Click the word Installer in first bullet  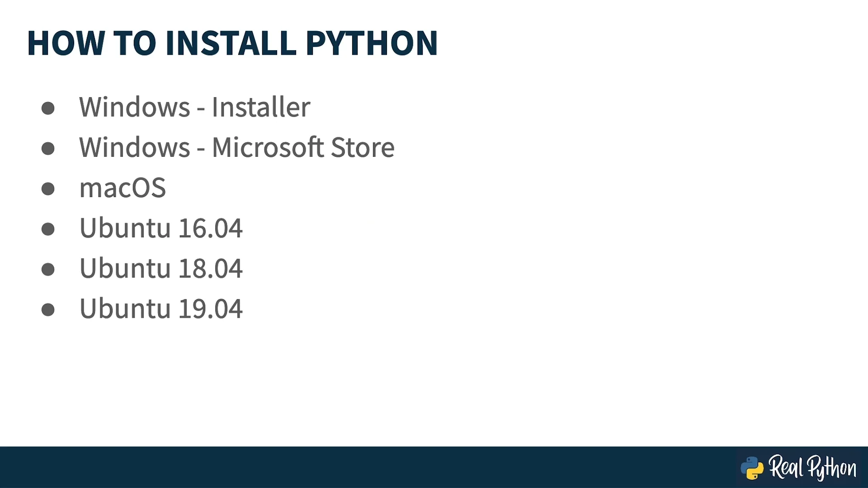coord(261,107)
